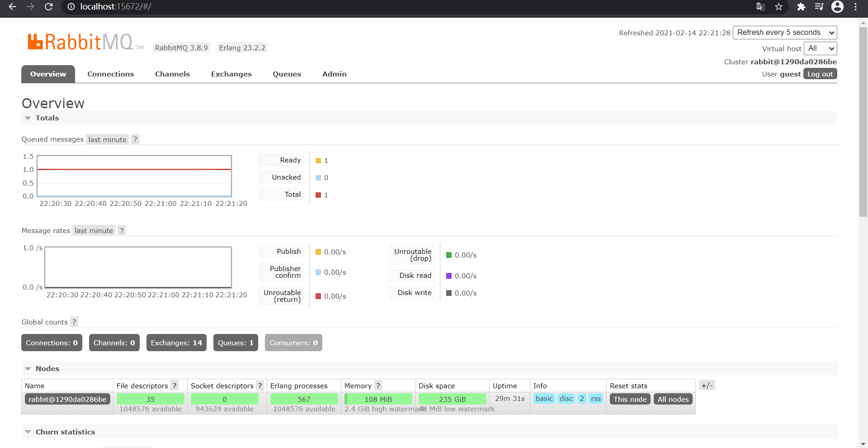Click the 235 GiB disk space bar
This screenshot has height=448, width=868.
click(x=452, y=399)
